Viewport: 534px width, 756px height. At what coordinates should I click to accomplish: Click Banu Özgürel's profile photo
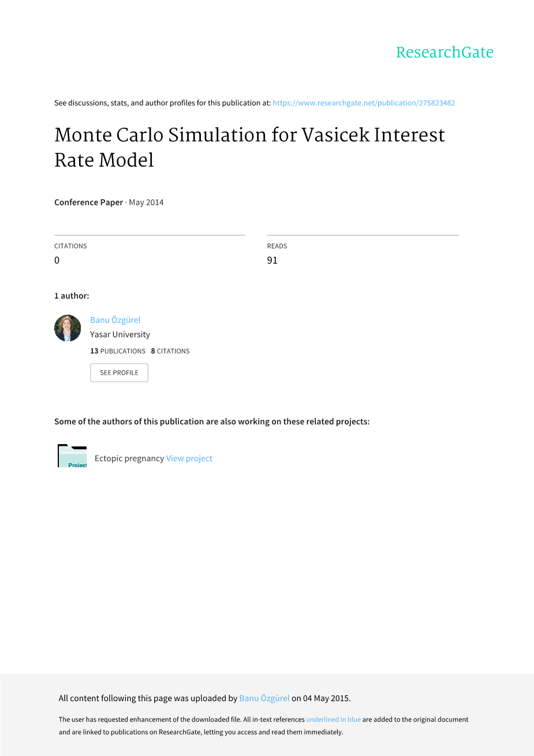[68, 328]
